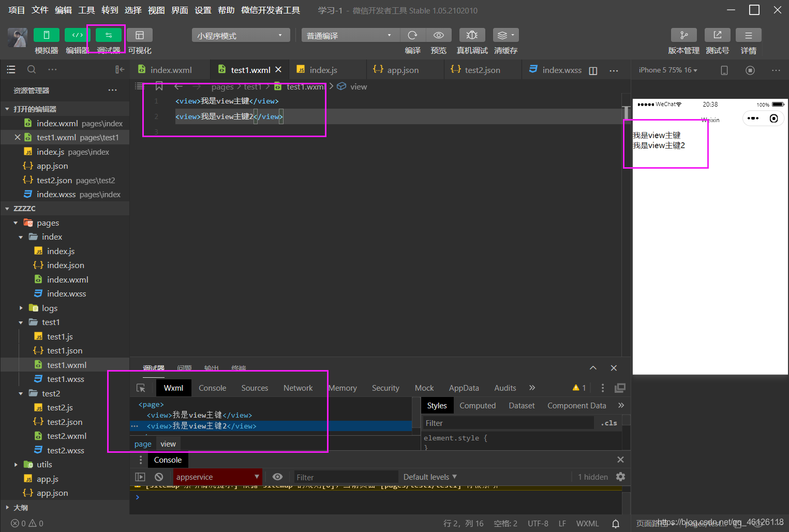Show more debugger tabs chevron
Image resolution: width=789 pixels, height=532 pixels.
[532, 388]
